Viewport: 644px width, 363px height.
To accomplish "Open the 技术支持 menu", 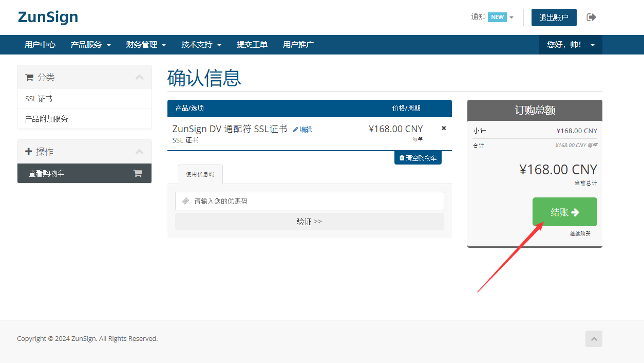I will point(201,45).
